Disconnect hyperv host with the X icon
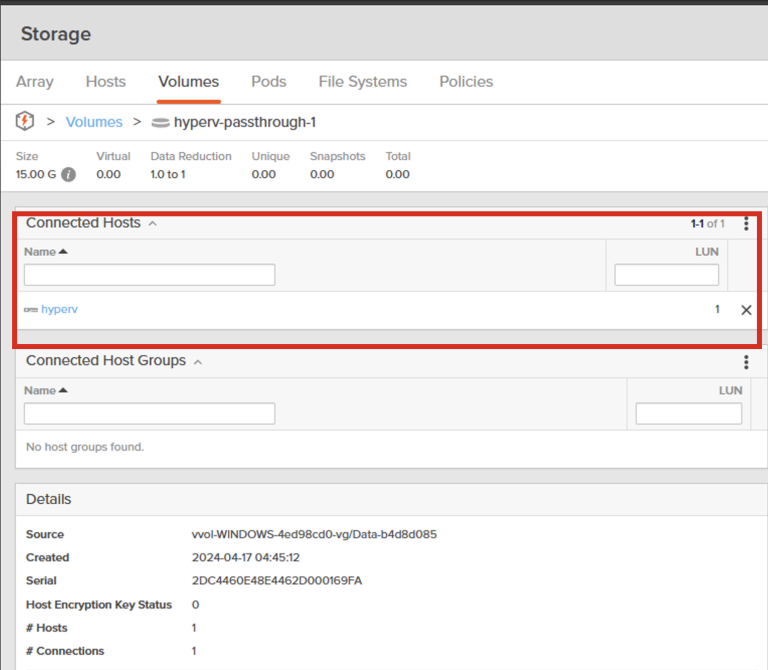Viewport: 768px width, 670px height. (746, 310)
